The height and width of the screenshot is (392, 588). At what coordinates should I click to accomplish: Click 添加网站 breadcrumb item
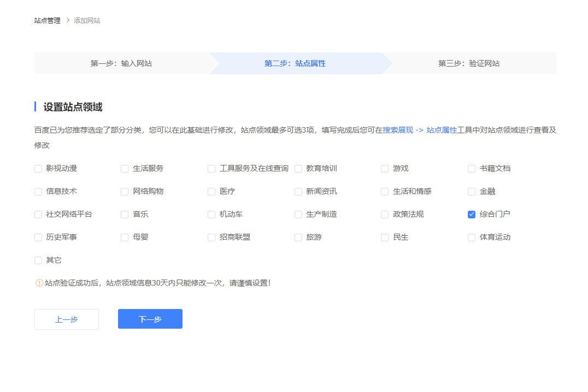pos(87,21)
